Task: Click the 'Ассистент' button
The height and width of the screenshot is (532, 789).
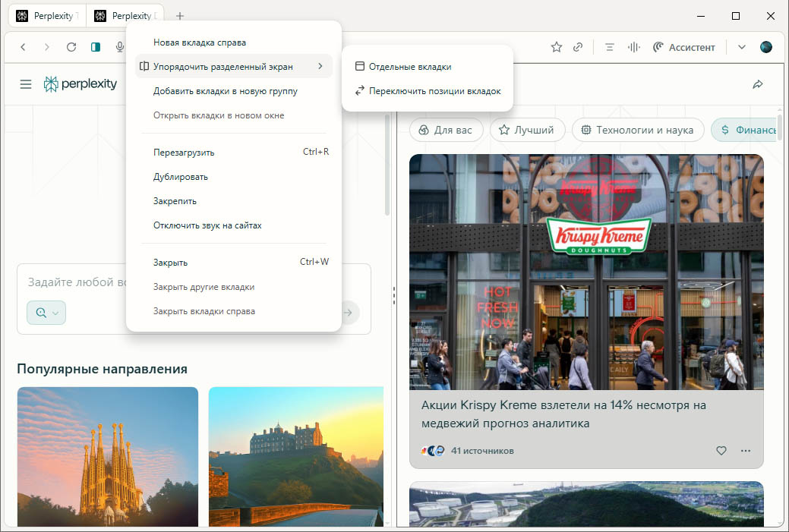Action: (x=683, y=47)
